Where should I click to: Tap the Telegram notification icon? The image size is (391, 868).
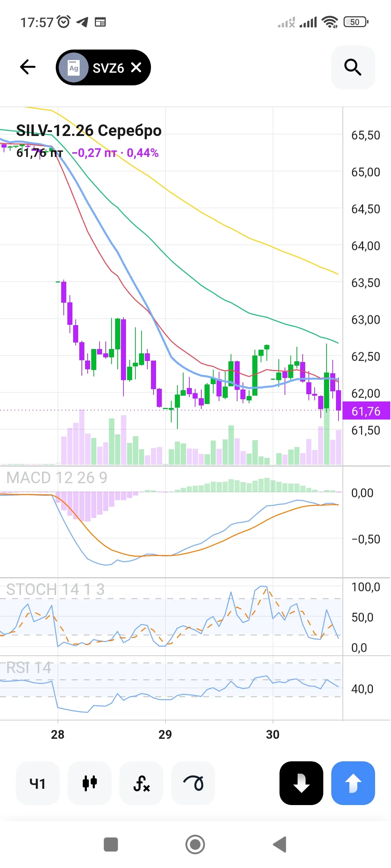(x=83, y=22)
